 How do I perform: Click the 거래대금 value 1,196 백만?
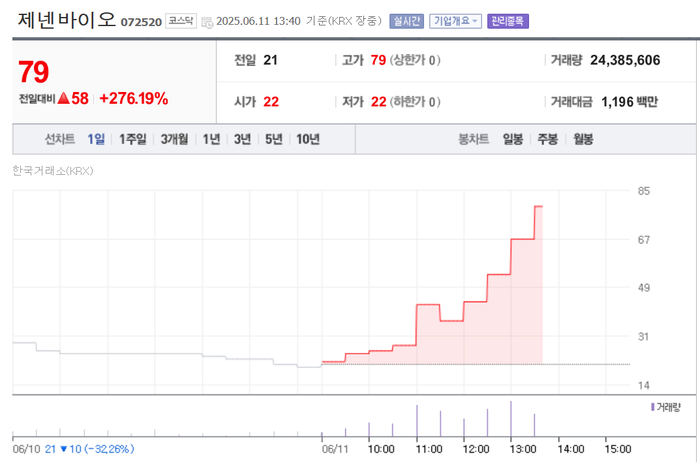[629, 102]
